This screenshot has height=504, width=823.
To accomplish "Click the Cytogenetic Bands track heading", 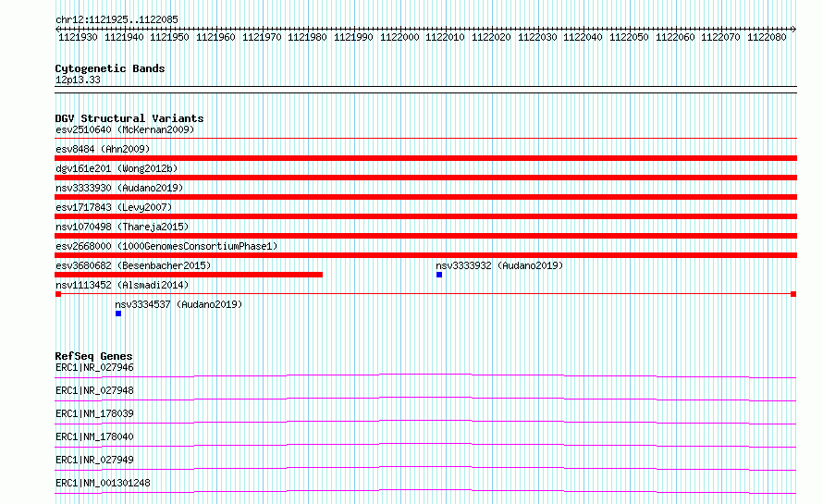I will [110, 68].
